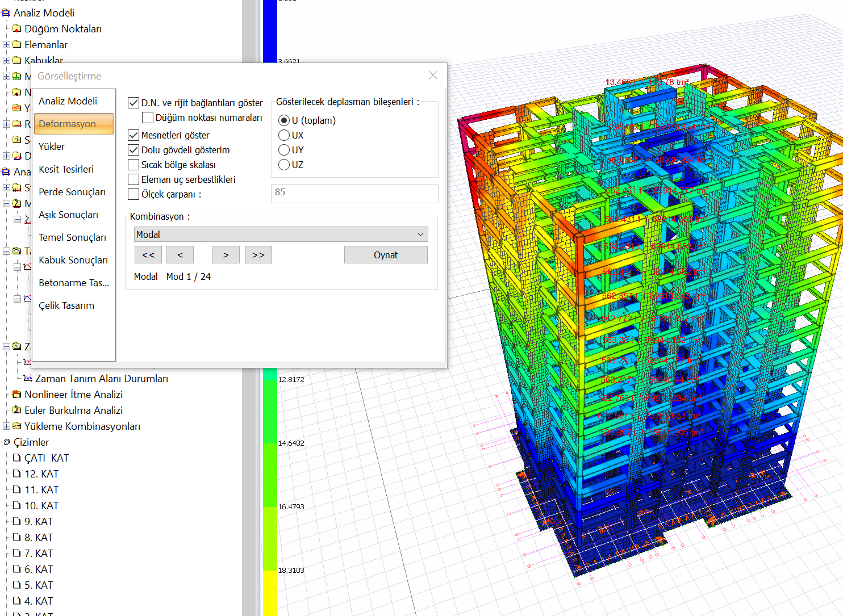The image size is (843, 616).
Task: Click the Elemanlar folder icon
Action: pos(17,45)
